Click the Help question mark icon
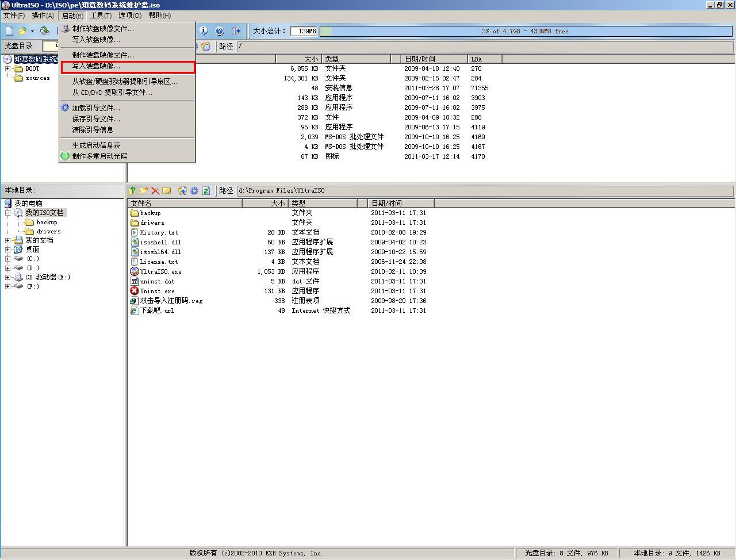This screenshot has width=736, height=560. point(220,31)
